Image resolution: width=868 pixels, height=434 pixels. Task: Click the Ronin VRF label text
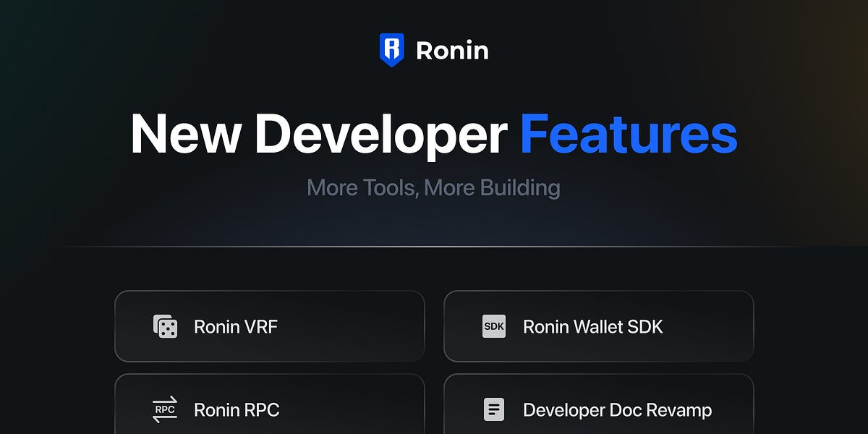234,326
